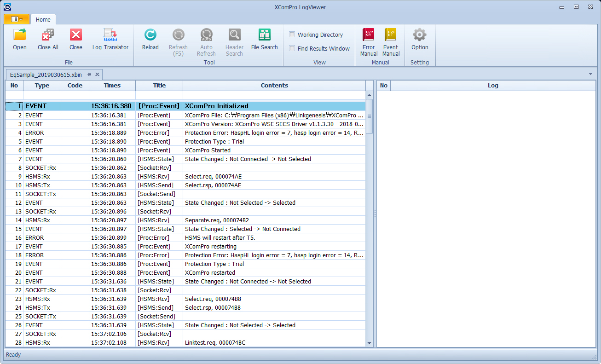
Task: Click Ready status bar text
Action: [x=13, y=355]
